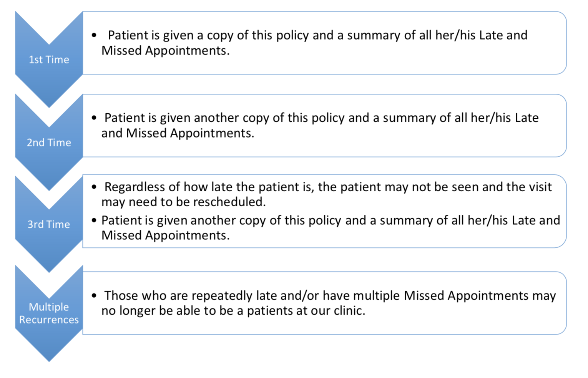Click the 3rd Time chevron arrow
Viewport: 588px width, 378px height.
coord(49,224)
